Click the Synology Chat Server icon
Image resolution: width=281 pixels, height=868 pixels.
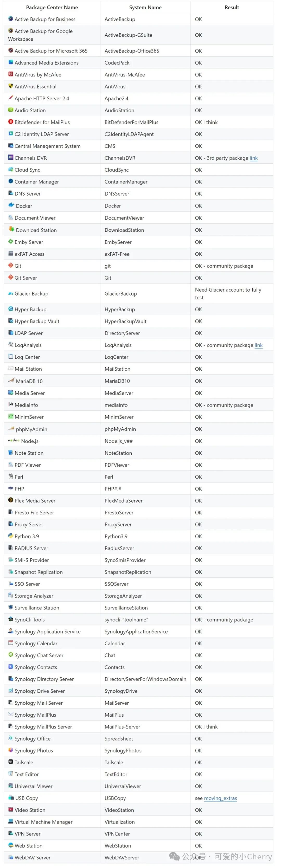click(x=11, y=654)
